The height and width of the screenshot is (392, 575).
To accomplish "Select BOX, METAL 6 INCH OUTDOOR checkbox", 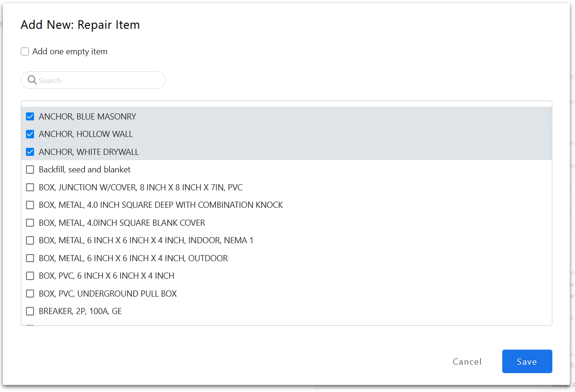I will tap(30, 258).
